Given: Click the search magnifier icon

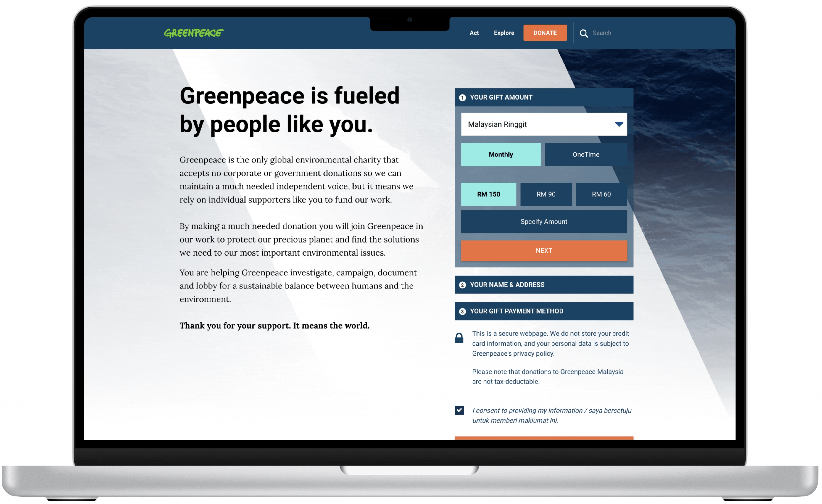Looking at the screenshot, I should coord(584,33).
